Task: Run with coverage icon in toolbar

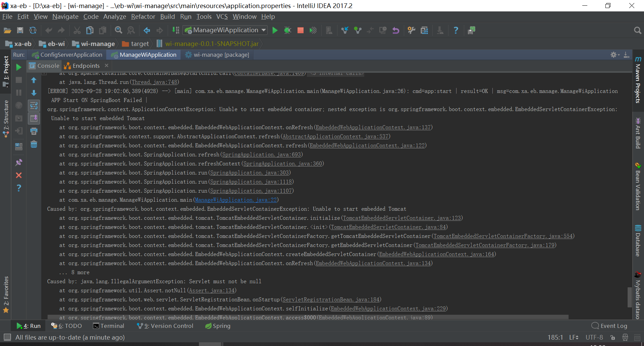Action: click(313, 31)
